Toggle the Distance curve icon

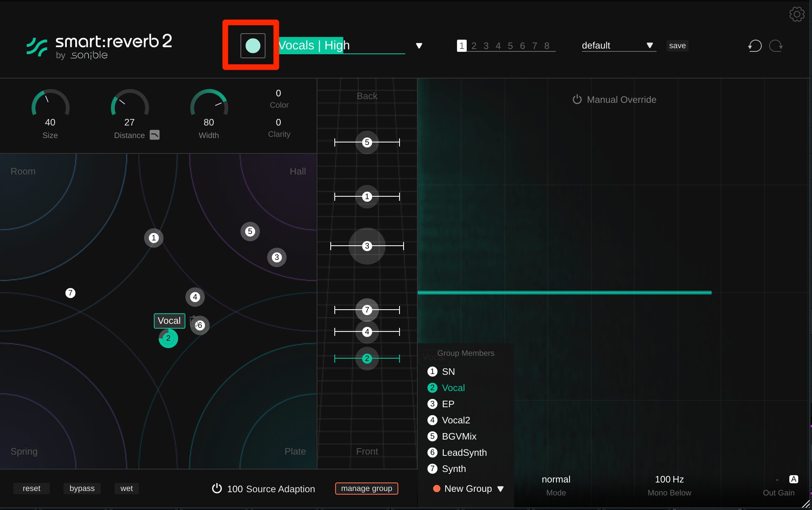click(155, 135)
